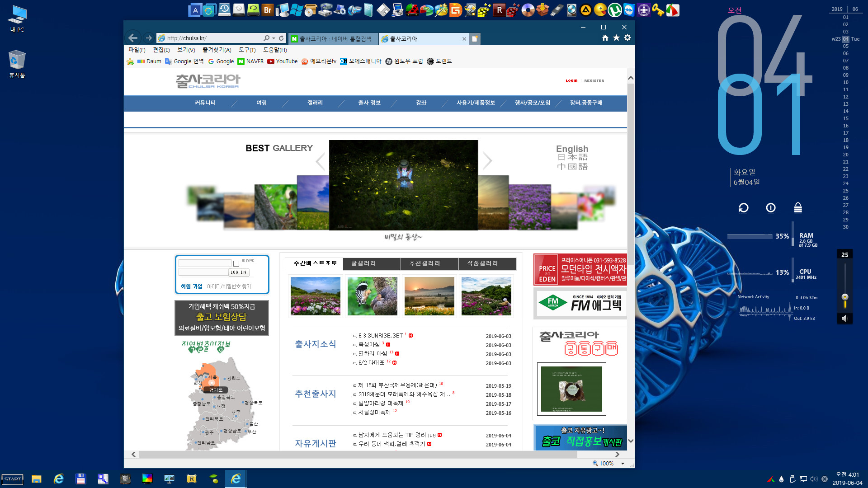Open the 커뮤니티 navigation link
868x488 pixels.
205,103
